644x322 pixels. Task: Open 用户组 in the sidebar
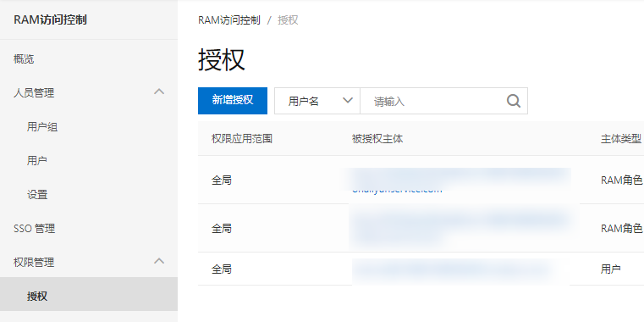(42, 127)
